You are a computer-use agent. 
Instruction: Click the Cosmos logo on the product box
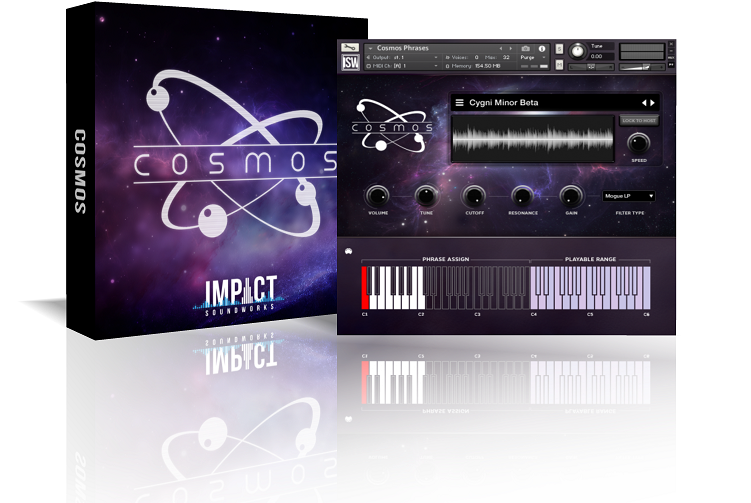[x=235, y=154]
